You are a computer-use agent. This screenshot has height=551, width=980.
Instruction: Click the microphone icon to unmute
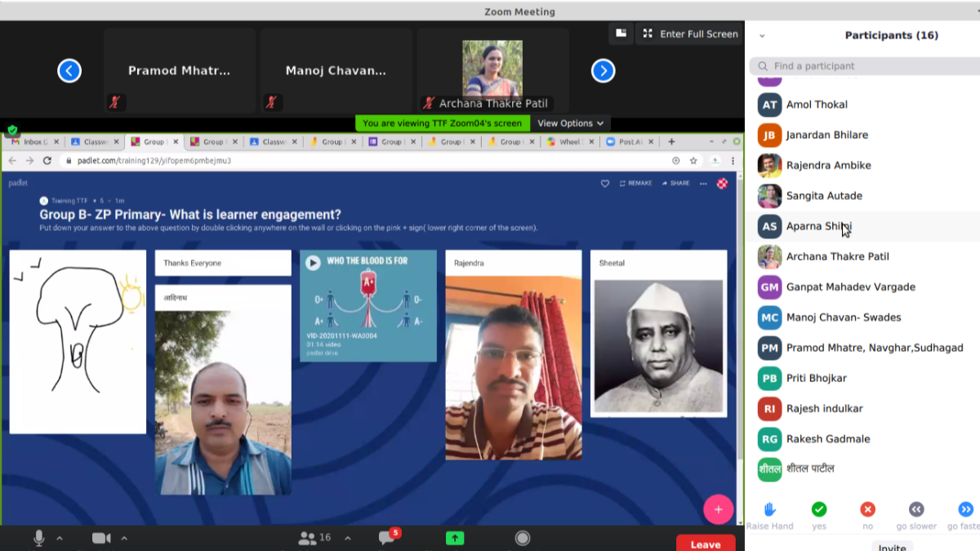[38, 538]
